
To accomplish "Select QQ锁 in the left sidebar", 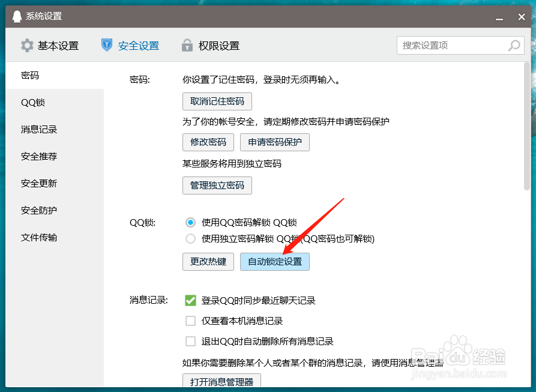I will 55,103.
